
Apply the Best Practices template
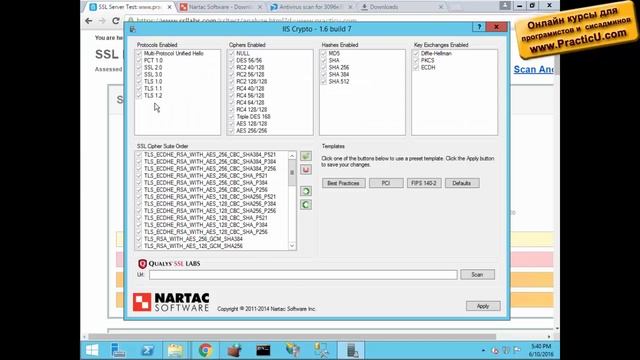pyautogui.click(x=343, y=183)
